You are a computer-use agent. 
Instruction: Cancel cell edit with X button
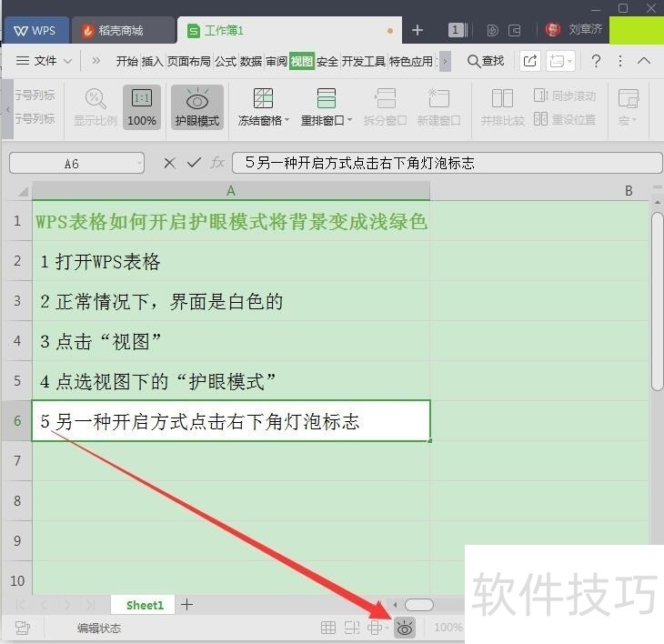tap(169, 163)
